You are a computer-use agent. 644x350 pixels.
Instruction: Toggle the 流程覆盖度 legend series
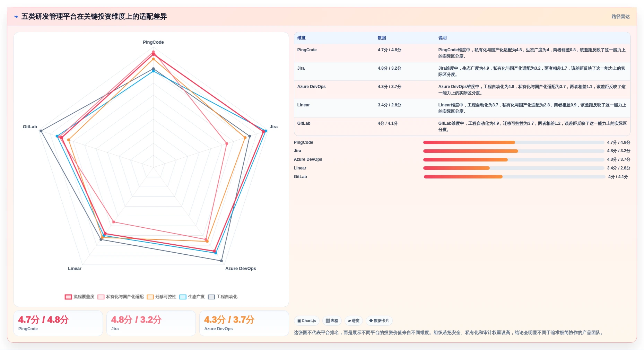(x=79, y=297)
